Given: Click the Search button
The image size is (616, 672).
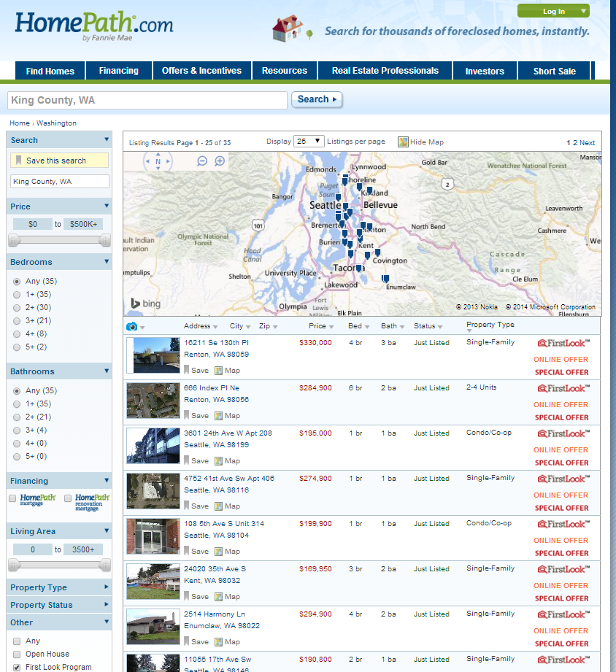Looking at the screenshot, I should (317, 99).
